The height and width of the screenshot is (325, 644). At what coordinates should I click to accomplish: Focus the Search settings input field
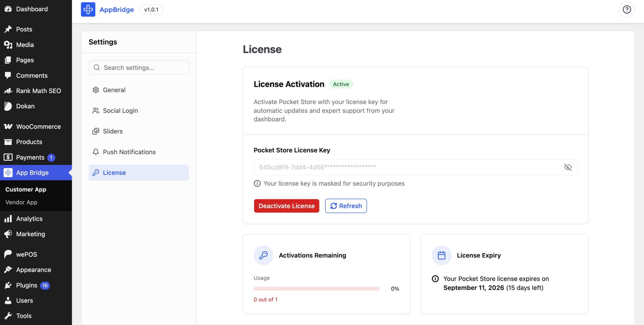(x=139, y=67)
